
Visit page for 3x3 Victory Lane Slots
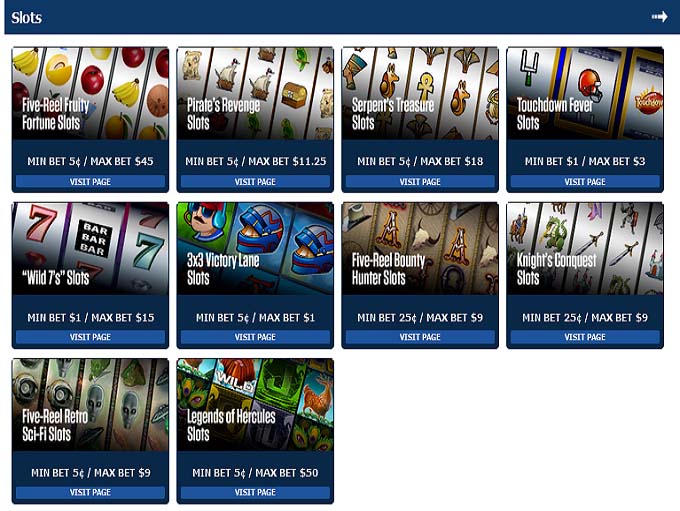click(x=255, y=337)
